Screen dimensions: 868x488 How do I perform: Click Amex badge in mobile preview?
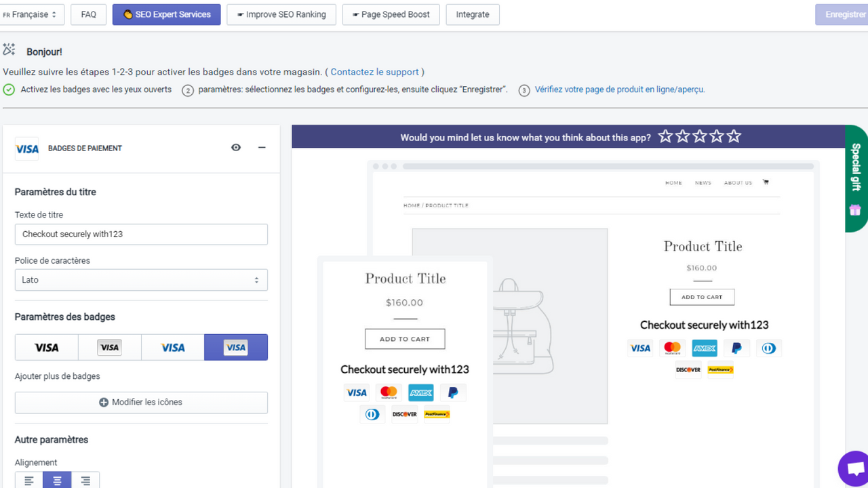[x=421, y=392]
